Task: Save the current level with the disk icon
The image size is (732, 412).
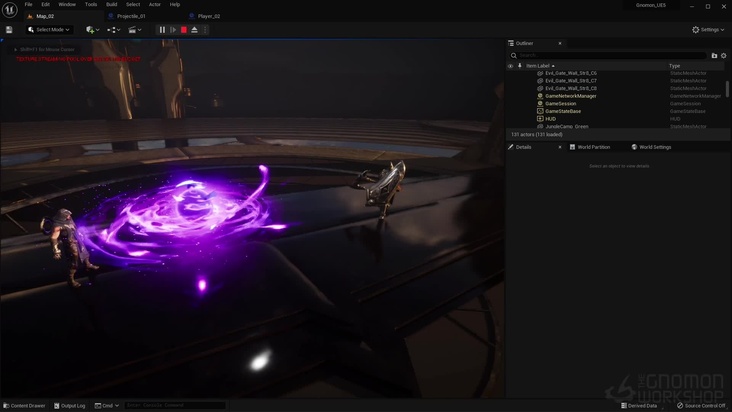Action: point(9,30)
